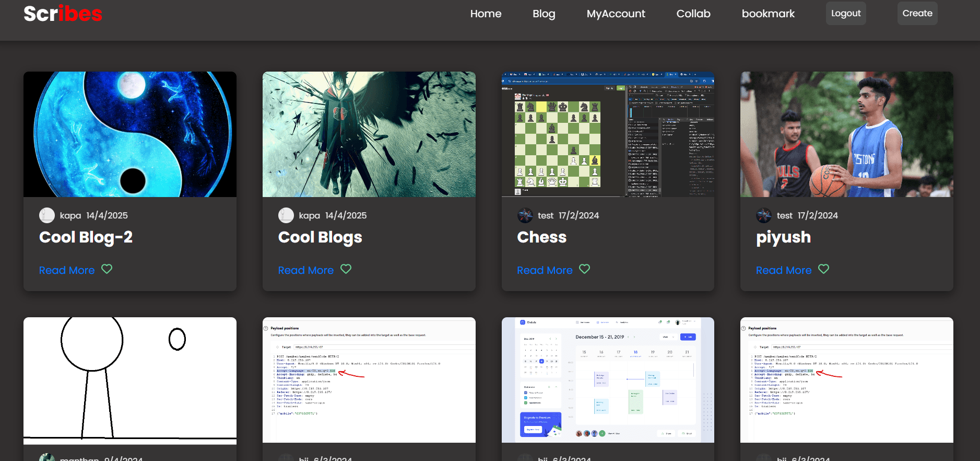Image resolution: width=980 pixels, height=461 pixels.
Task: Open the stick figure drawing thumbnail
Action: (x=130, y=380)
